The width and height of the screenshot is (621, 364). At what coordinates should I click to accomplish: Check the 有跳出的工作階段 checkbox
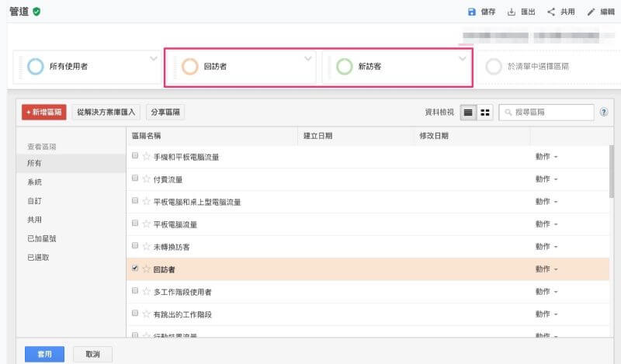pos(135,314)
